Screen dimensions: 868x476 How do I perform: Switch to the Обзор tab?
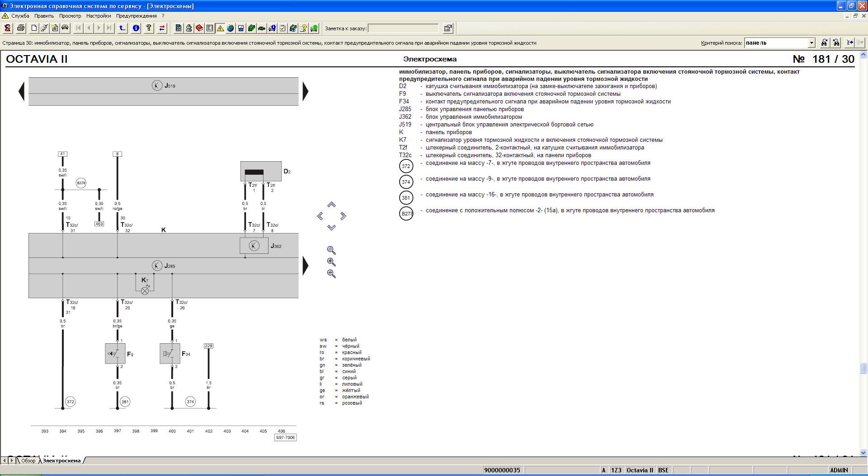coord(28,461)
